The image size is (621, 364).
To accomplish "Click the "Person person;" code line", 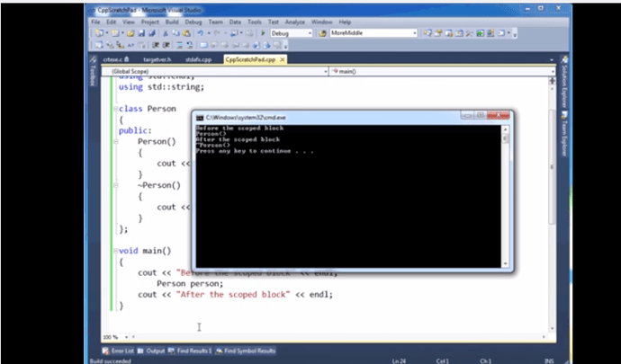I will (x=190, y=284).
